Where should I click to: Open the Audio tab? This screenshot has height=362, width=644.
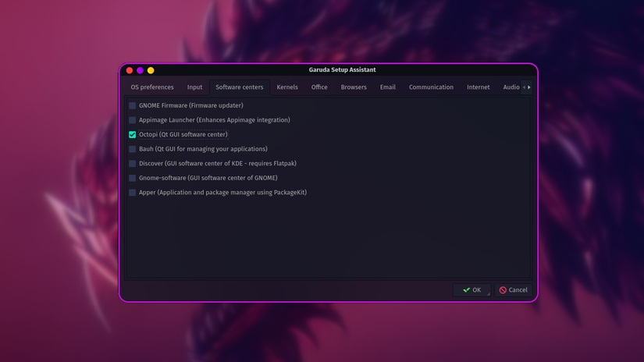click(x=511, y=87)
